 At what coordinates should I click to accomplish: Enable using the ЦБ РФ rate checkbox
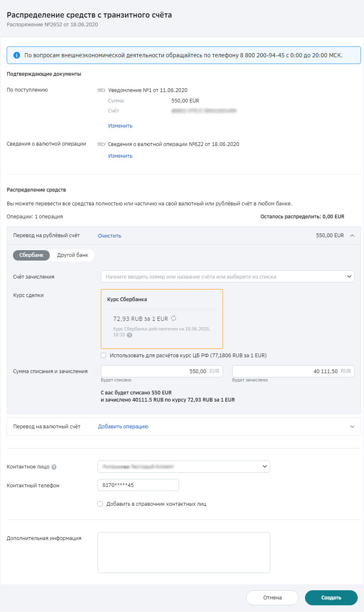103,356
